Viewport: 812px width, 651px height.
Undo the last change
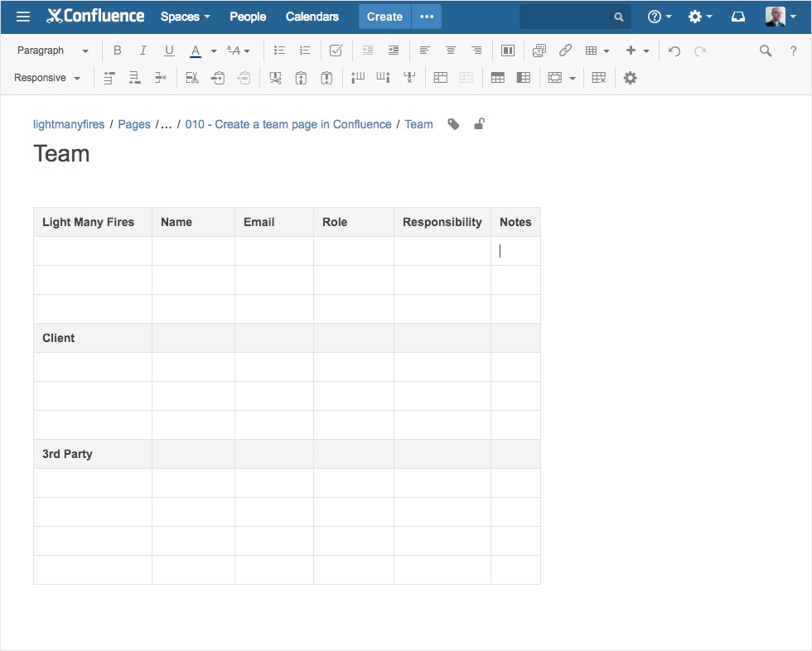coord(673,51)
